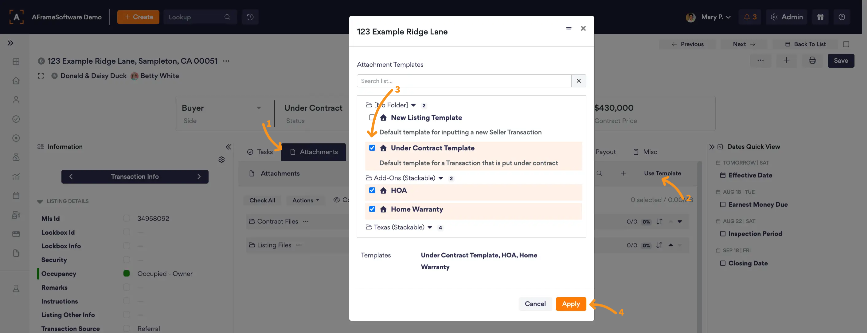Image resolution: width=868 pixels, height=333 pixels.
Task: Check the Earnest Money Due checkbox
Action: pyautogui.click(x=723, y=204)
